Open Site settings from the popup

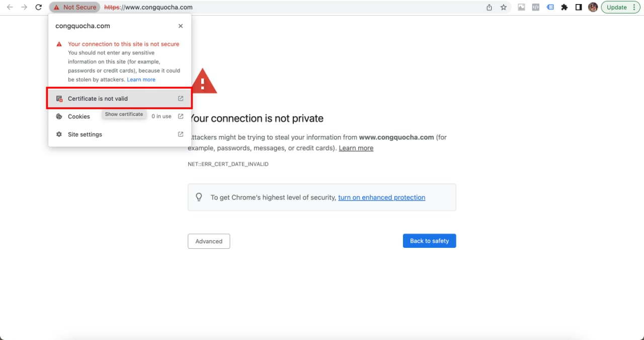[x=85, y=134]
